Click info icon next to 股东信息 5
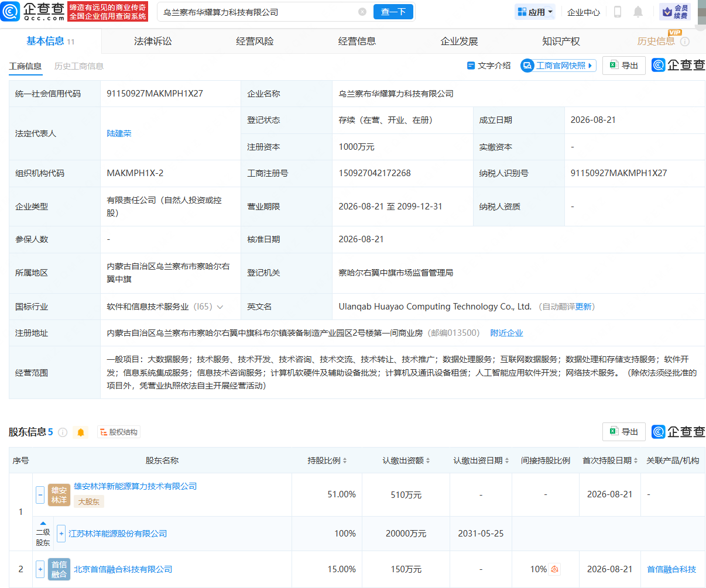706x588 pixels. [63, 432]
